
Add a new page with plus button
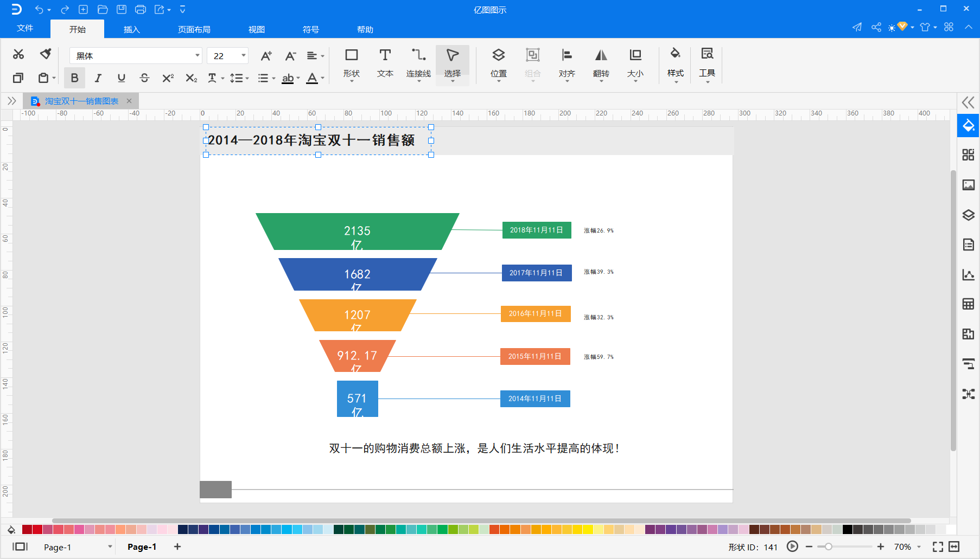coord(177,547)
